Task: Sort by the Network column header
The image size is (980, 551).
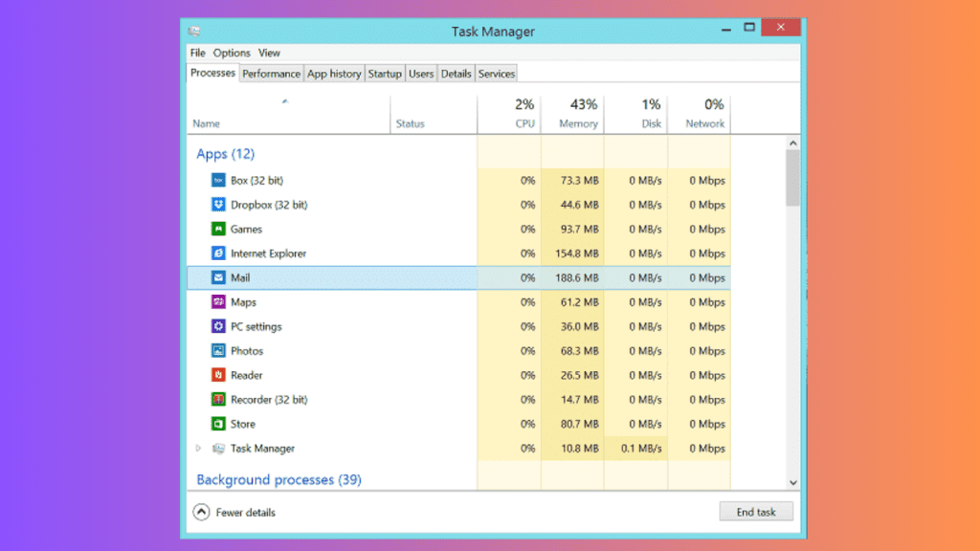Action: coord(699,115)
